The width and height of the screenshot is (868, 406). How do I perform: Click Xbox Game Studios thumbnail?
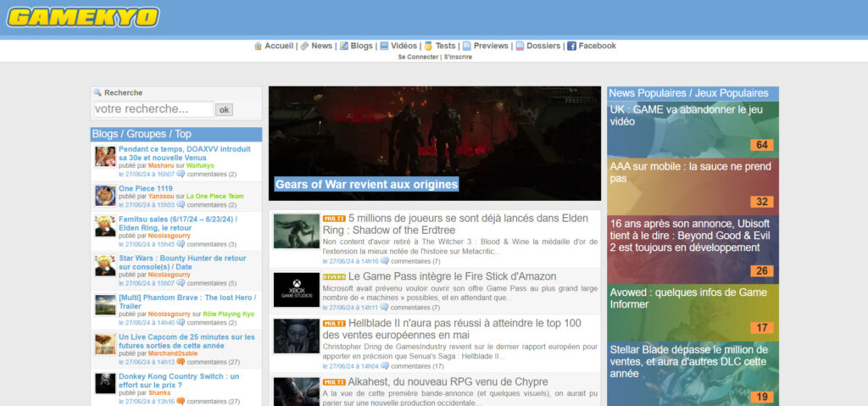[x=296, y=290]
